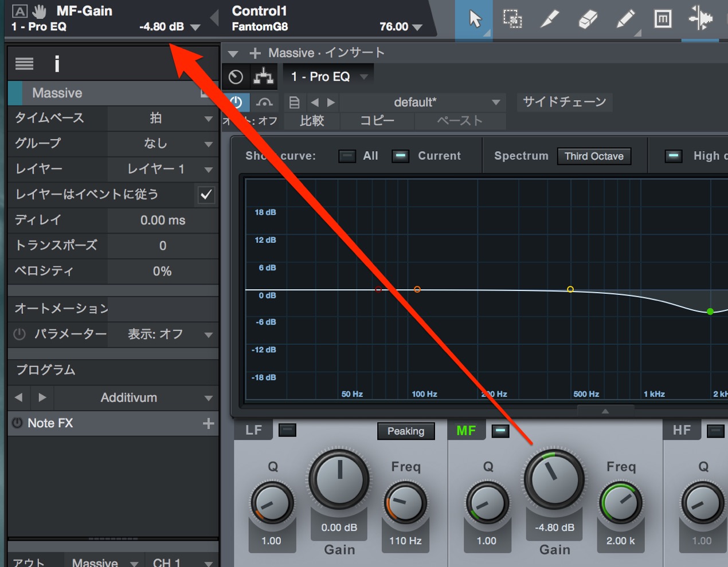Viewport: 728px width, 567px height.
Task: Click the ペースト paste button
Action: (x=460, y=121)
